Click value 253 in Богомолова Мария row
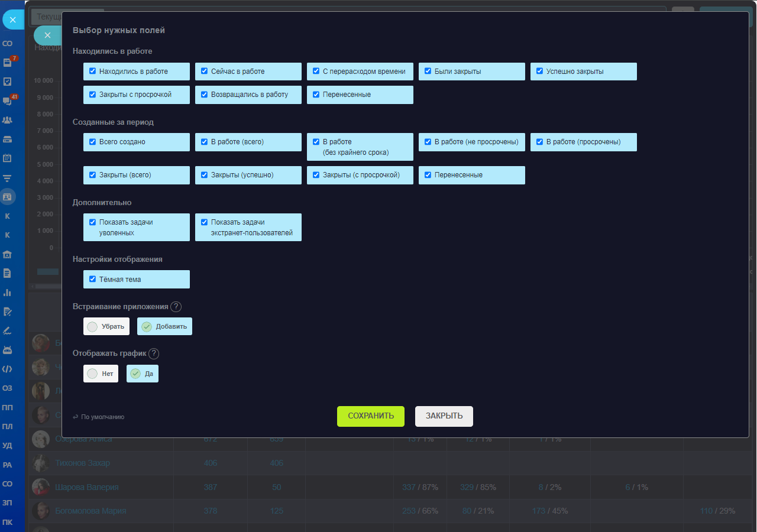 409,511
